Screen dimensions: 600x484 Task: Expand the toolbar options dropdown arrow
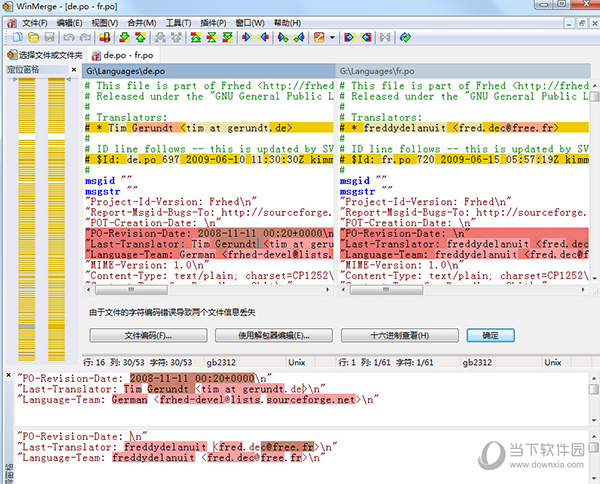click(x=331, y=37)
